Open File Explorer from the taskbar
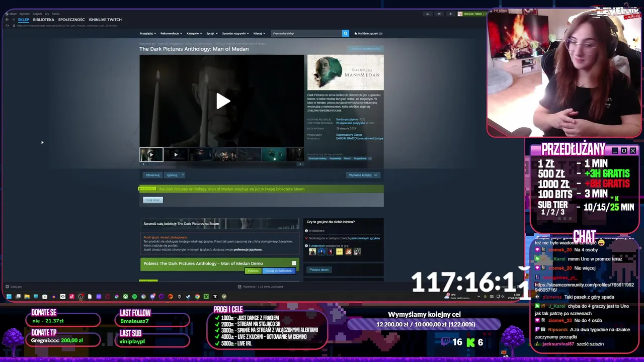644x362 pixels. point(27,297)
